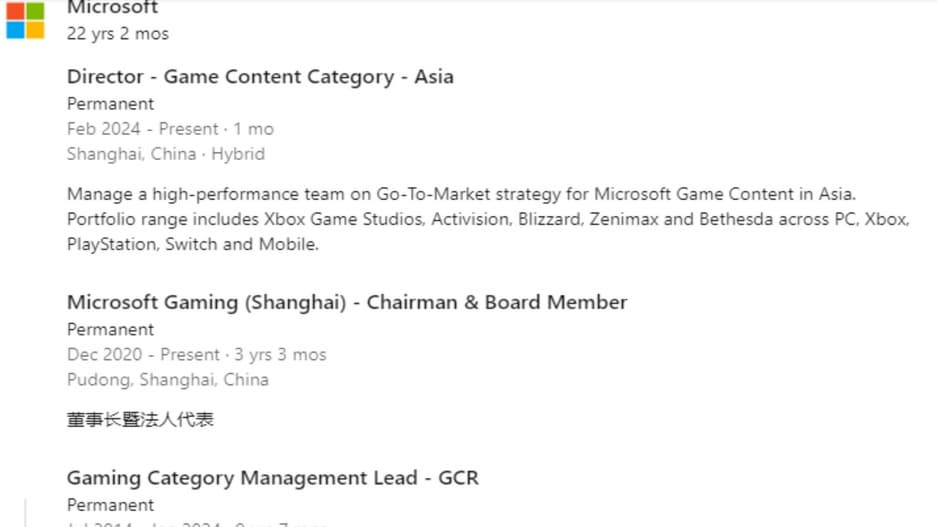Click the "22 yrs 2 mos" tenure text
This screenshot has height=527, width=937.
118,34
